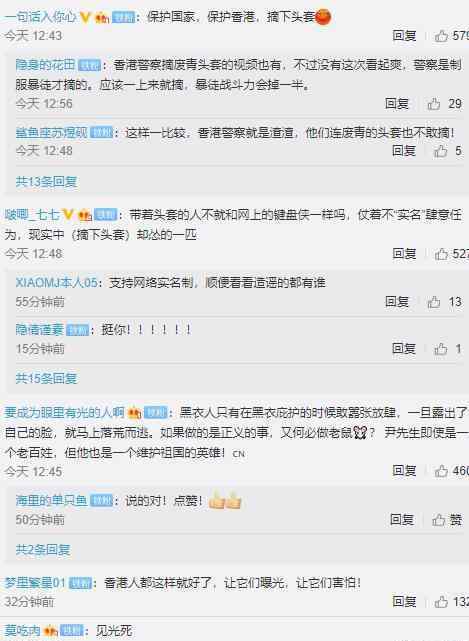Like XIAOMJ本人05's reply with 13 likes
Viewport: 469px width, 641px height.
click(x=445, y=302)
